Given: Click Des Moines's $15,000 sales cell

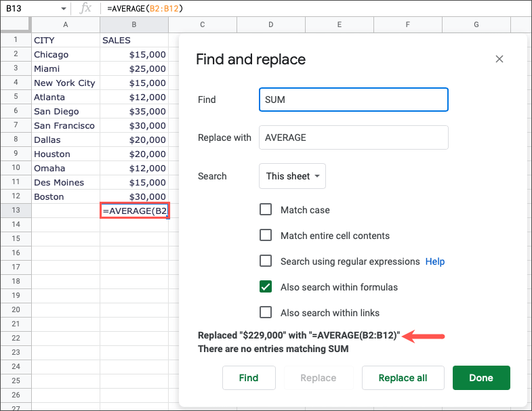Looking at the screenshot, I should (134, 182).
